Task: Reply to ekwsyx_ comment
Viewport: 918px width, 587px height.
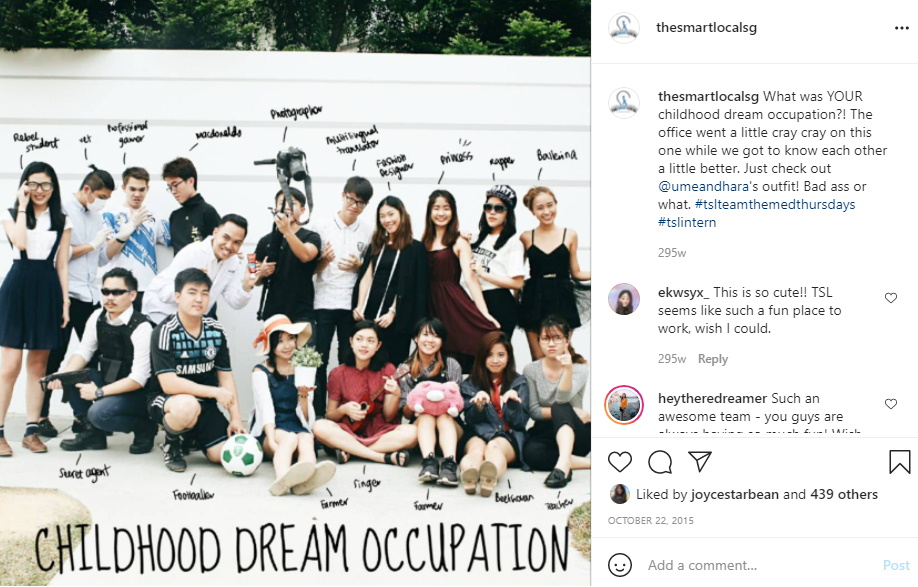Action: [x=713, y=359]
